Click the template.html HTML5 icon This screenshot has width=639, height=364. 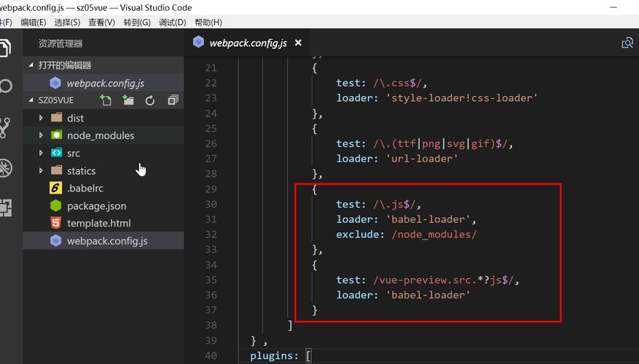(x=56, y=223)
